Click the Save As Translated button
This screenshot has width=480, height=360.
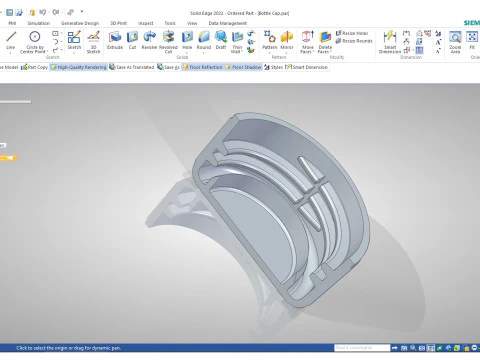coord(132,67)
